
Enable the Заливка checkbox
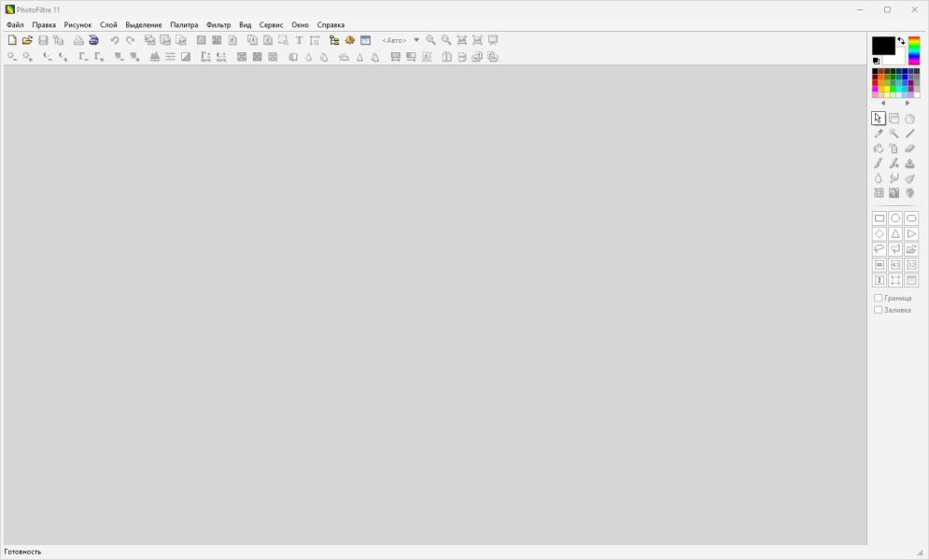click(878, 310)
